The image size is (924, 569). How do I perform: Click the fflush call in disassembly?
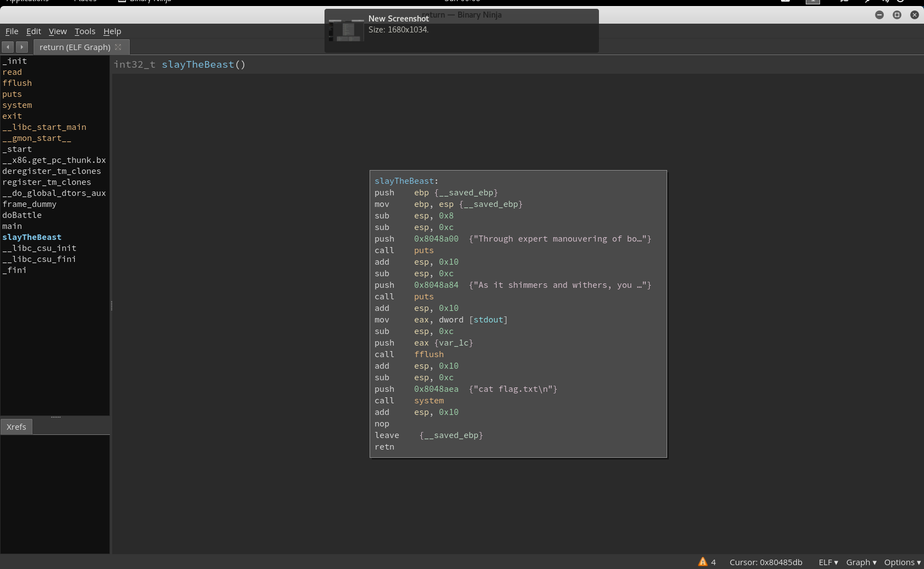428,354
